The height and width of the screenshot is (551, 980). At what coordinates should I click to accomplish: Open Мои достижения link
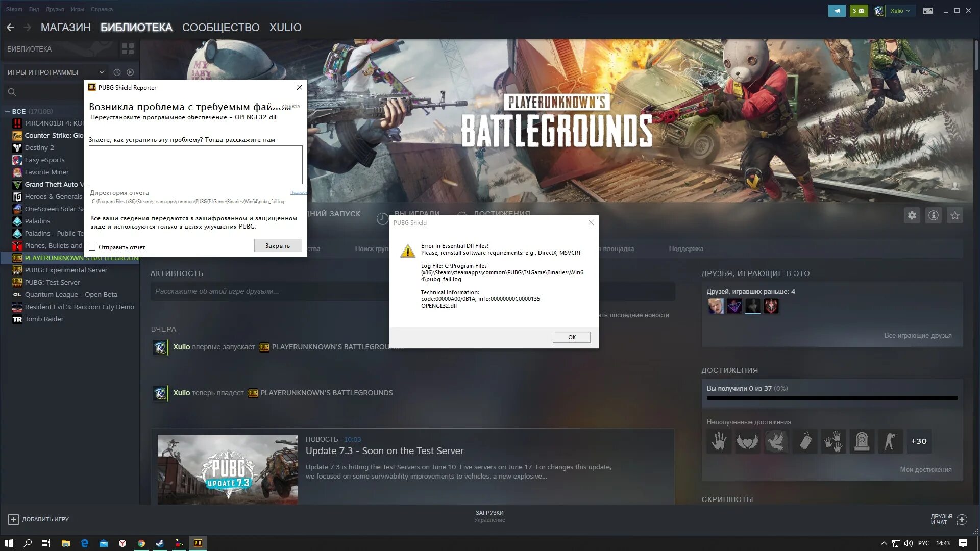925,470
